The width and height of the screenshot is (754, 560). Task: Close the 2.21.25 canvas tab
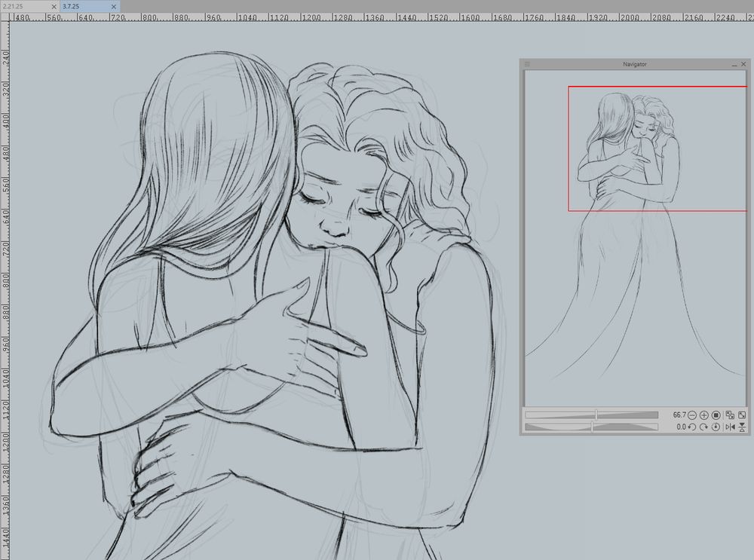pos(54,7)
